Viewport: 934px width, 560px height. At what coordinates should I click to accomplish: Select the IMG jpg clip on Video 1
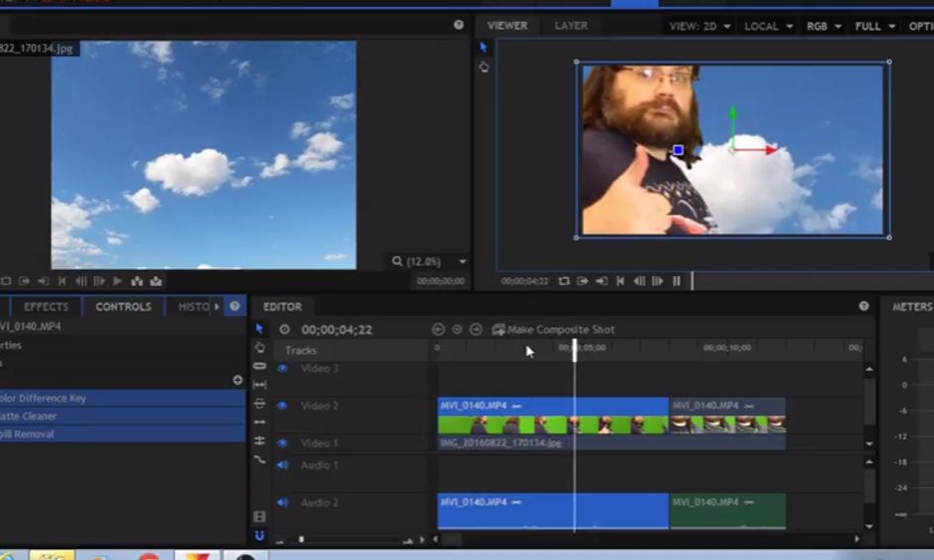(611, 442)
